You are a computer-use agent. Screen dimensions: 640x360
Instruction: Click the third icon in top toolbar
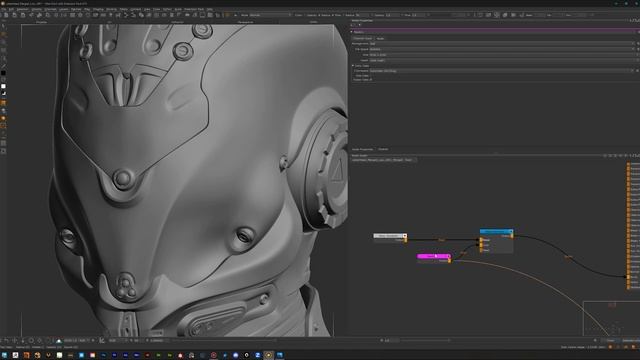pos(22,15)
